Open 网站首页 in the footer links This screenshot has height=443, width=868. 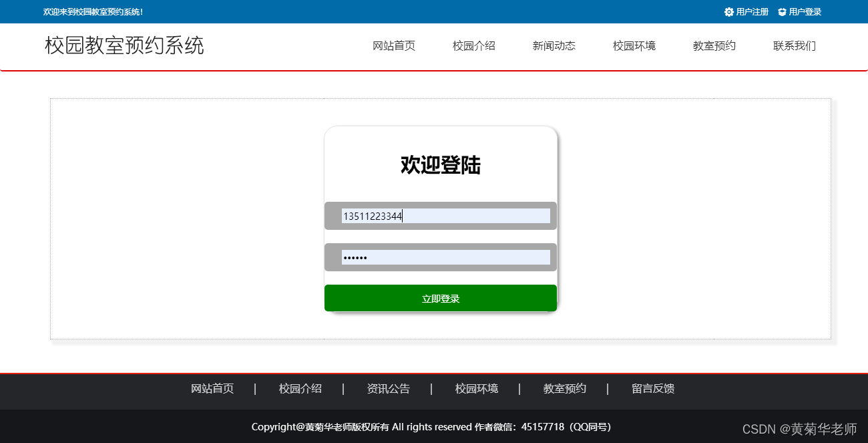click(212, 388)
